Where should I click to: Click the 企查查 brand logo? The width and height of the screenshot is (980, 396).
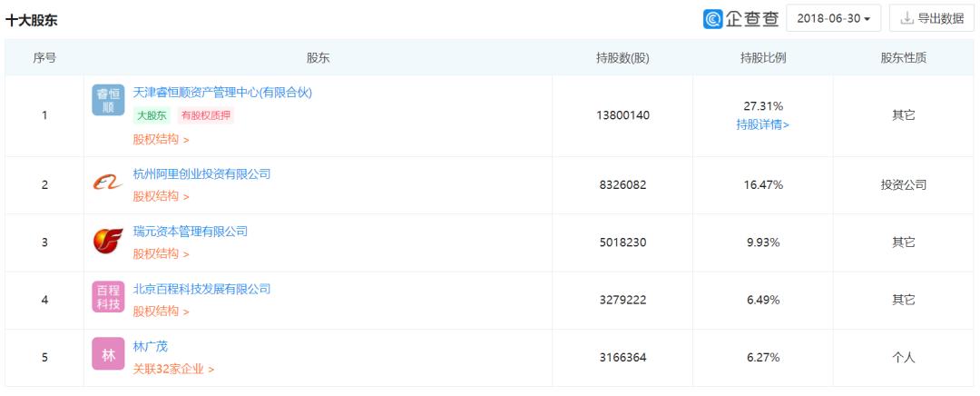click(741, 18)
